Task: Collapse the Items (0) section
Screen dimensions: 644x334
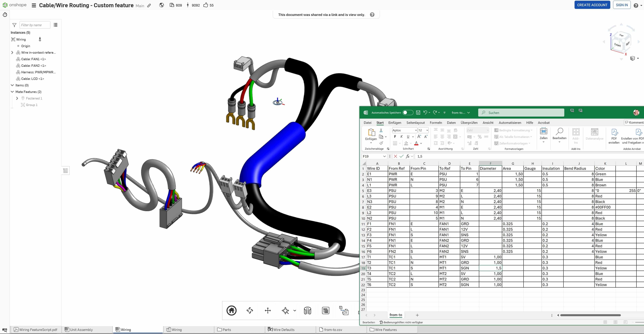Action: (12, 85)
